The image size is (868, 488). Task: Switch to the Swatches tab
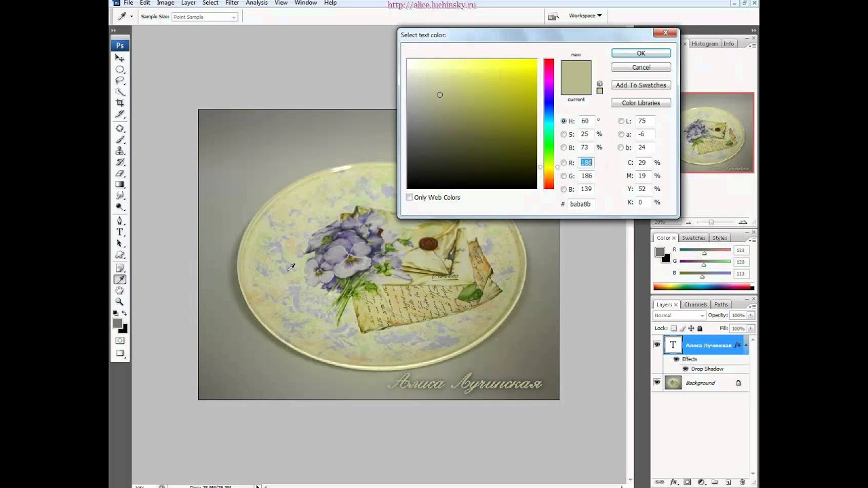click(693, 238)
